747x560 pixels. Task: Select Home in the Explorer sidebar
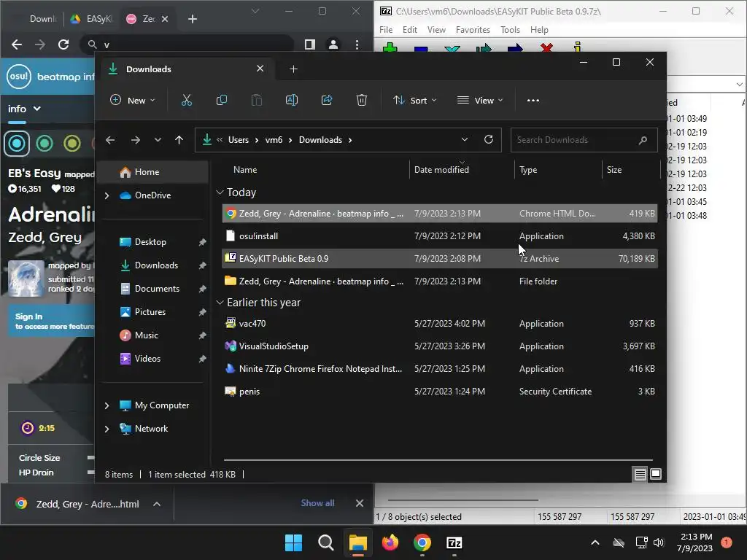tap(153, 172)
